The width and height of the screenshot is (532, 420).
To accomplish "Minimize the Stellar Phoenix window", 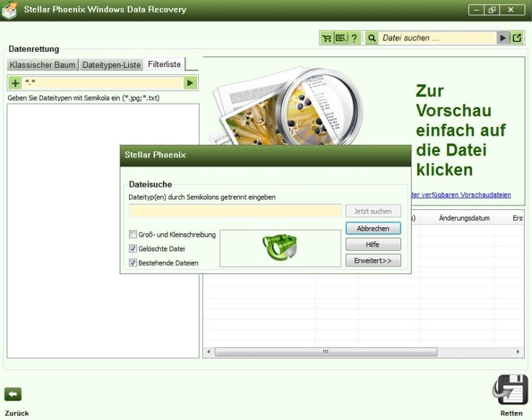I will (476, 10).
